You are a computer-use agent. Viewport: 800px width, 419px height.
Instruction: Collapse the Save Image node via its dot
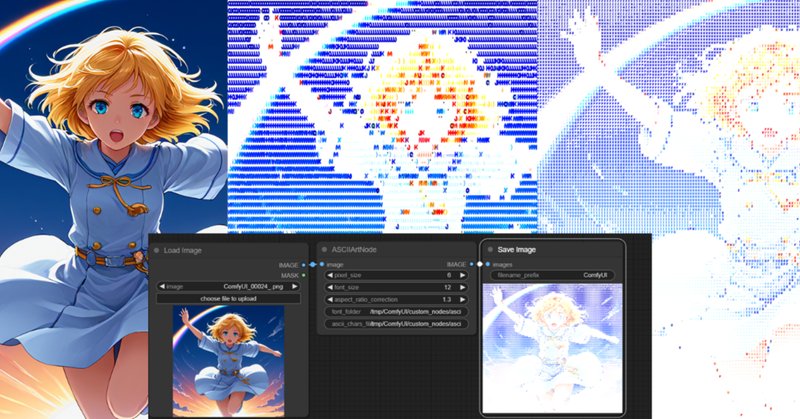pyautogui.click(x=490, y=250)
